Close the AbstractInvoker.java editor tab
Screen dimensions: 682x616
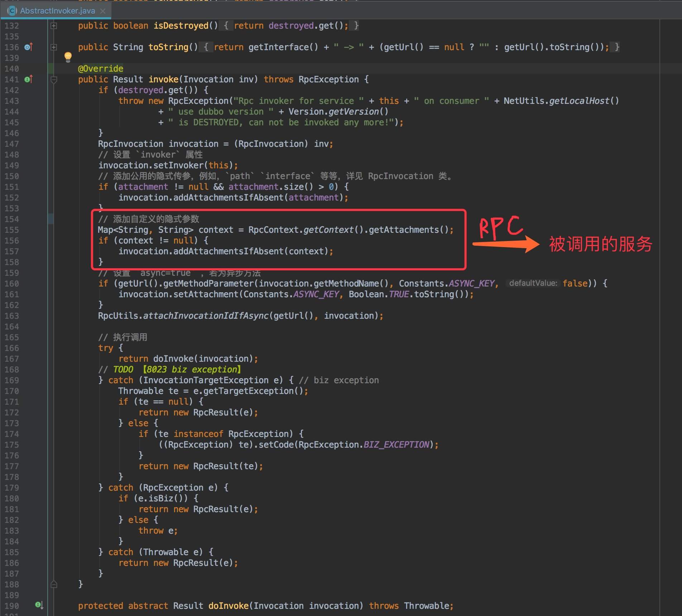coord(103,11)
